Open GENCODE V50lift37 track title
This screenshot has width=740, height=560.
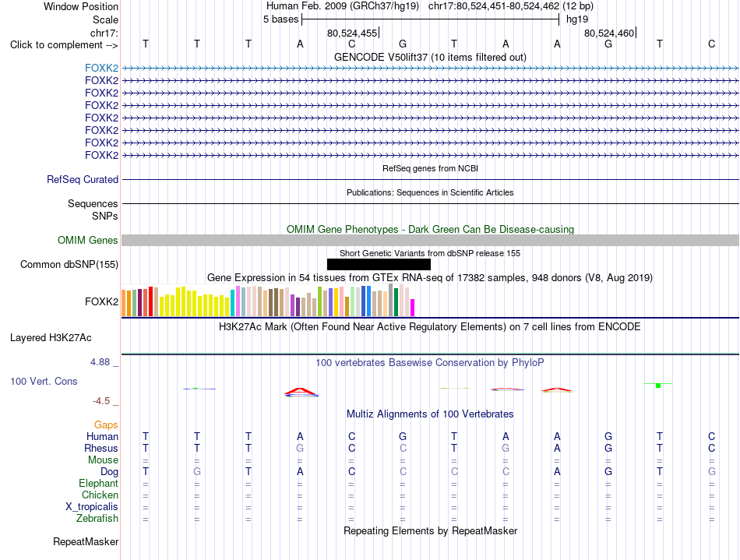point(430,57)
